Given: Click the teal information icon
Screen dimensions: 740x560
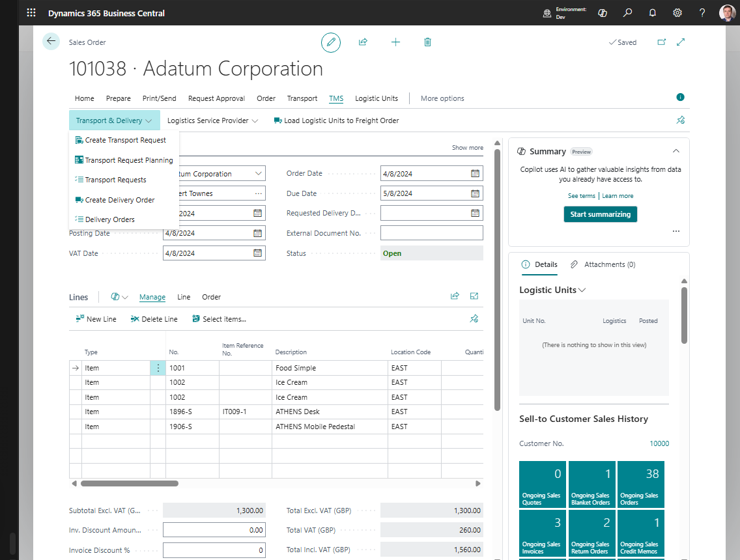Looking at the screenshot, I should [x=680, y=97].
